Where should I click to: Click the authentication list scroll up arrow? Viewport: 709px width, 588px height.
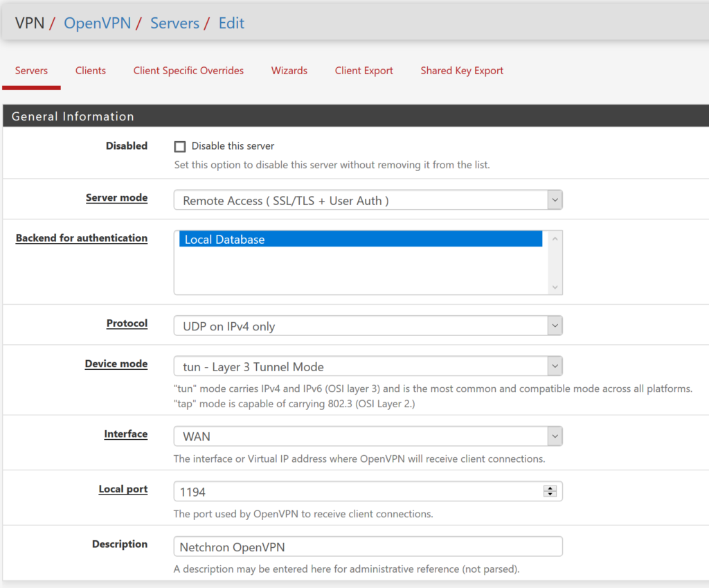tap(555, 238)
